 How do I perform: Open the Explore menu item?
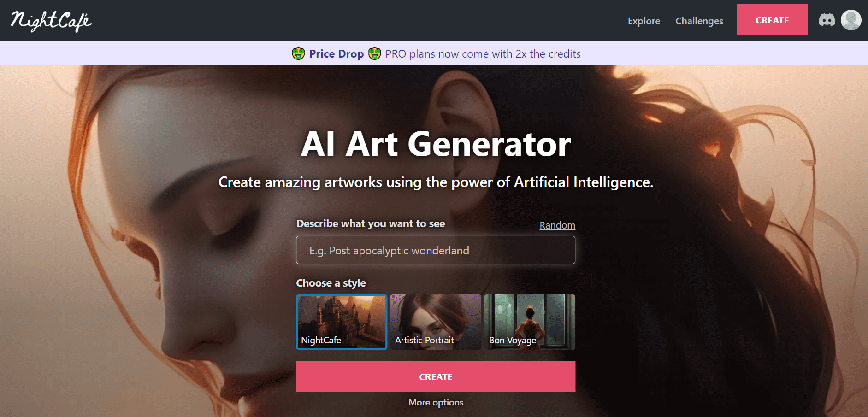[644, 21]
